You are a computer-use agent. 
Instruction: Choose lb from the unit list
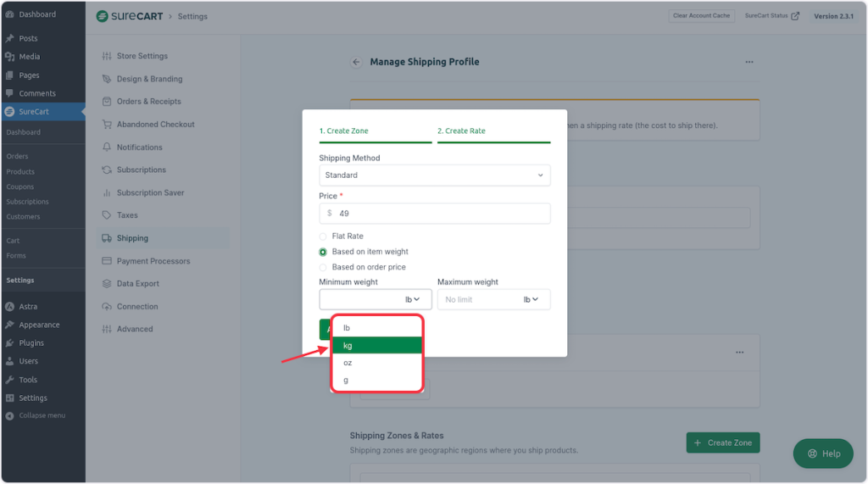pyautogui.click(x=377, y=328)
